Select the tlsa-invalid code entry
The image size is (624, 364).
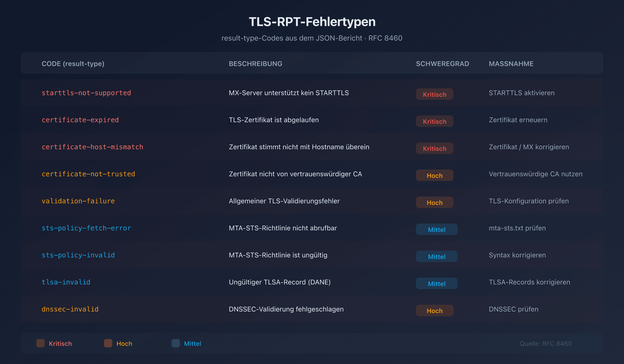point(66,282)
